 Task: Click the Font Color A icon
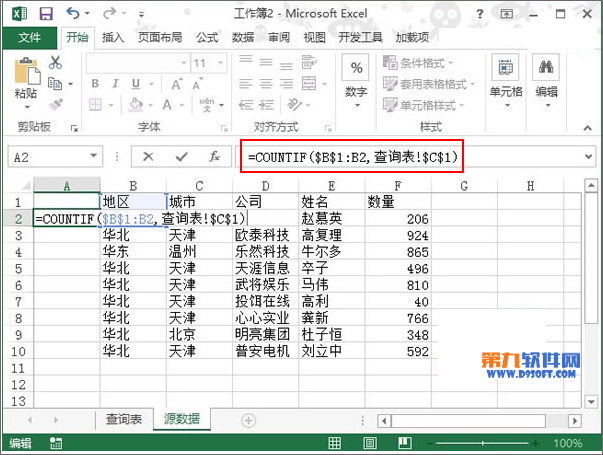[x=167, y=104]
